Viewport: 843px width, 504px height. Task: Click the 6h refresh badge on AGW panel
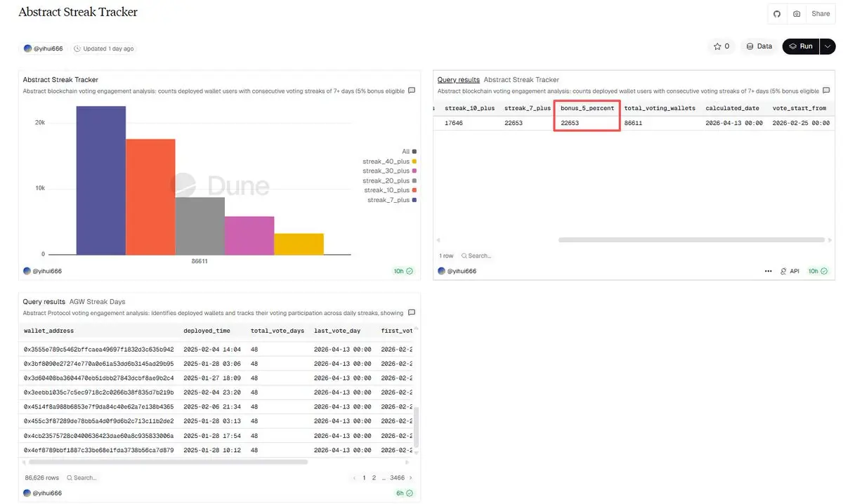[x=404, y=493]
